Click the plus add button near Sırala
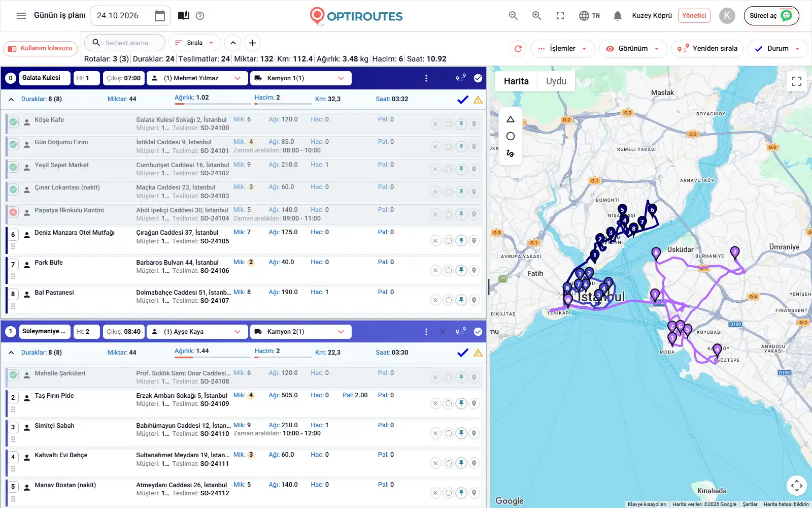Viewport: 812px width, 508px height. pos(252,43)
